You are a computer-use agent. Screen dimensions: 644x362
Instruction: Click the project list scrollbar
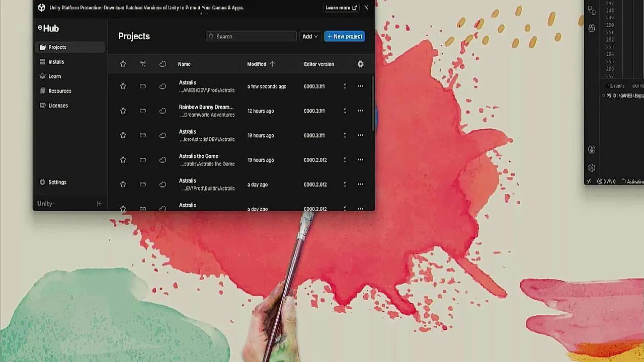[373, 105]
